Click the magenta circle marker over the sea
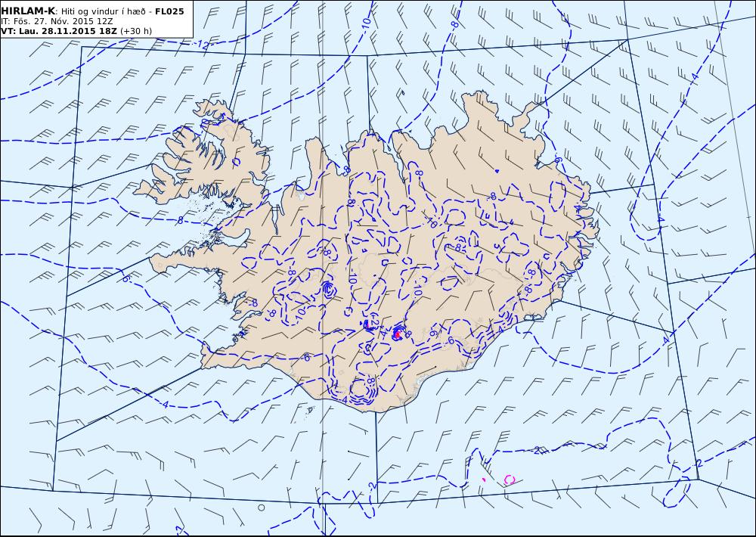This screenshot has width=756, height=537. [x=510, y=480]
